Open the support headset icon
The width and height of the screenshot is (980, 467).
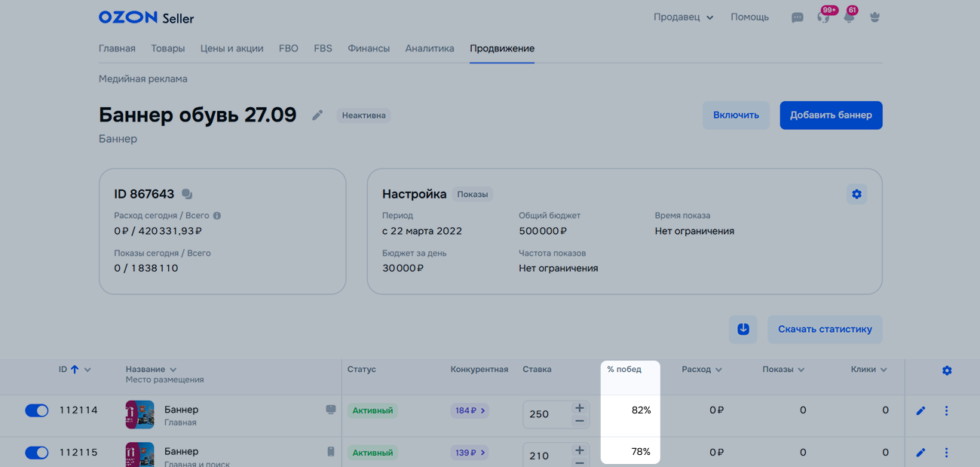[x=823, y=17]
